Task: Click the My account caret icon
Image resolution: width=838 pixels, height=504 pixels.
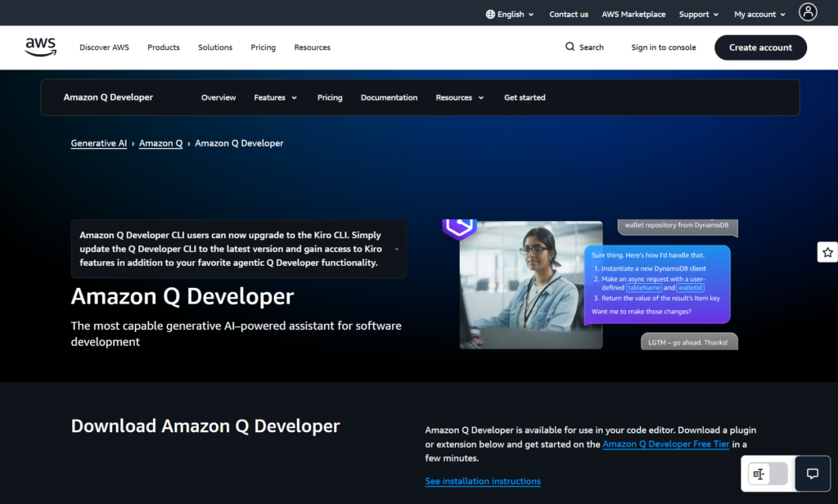Action: 783,13
